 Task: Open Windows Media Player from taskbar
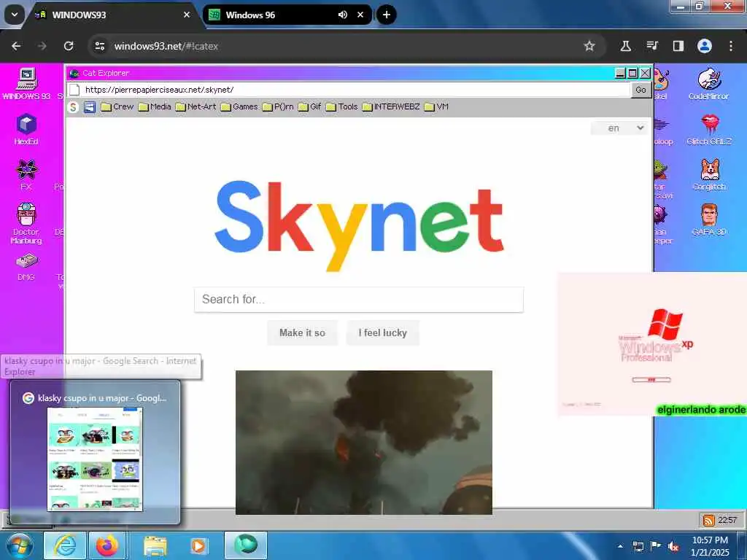[x=198, y=545]
